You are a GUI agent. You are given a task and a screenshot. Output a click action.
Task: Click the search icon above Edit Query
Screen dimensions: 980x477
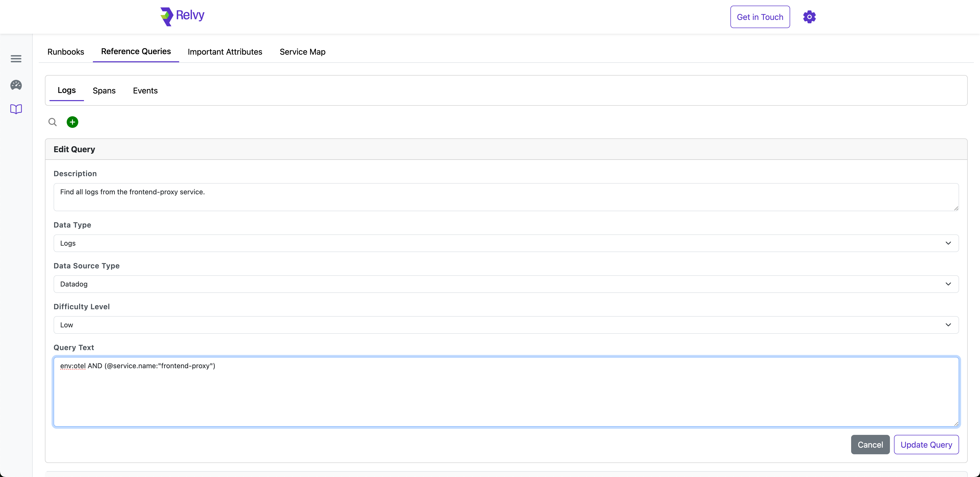point(53,122)
